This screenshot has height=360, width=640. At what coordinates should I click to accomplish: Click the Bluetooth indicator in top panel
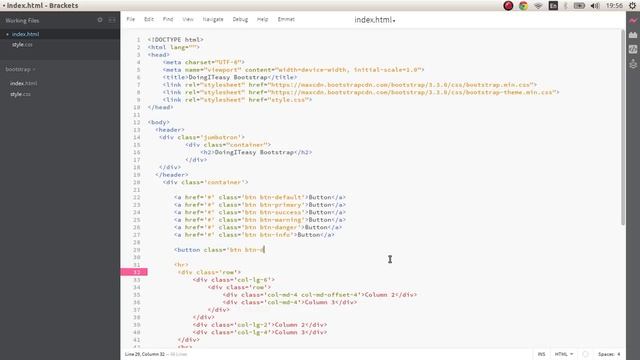click(566, 6)
